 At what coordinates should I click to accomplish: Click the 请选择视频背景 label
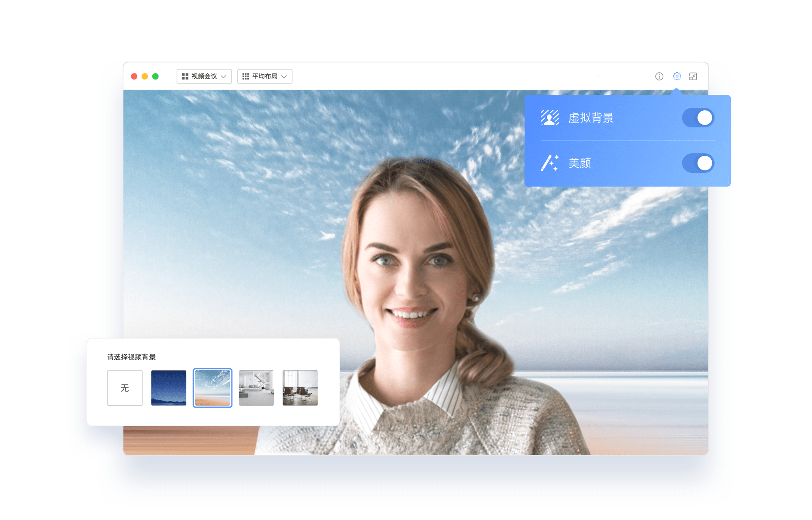tap(131, 357)
